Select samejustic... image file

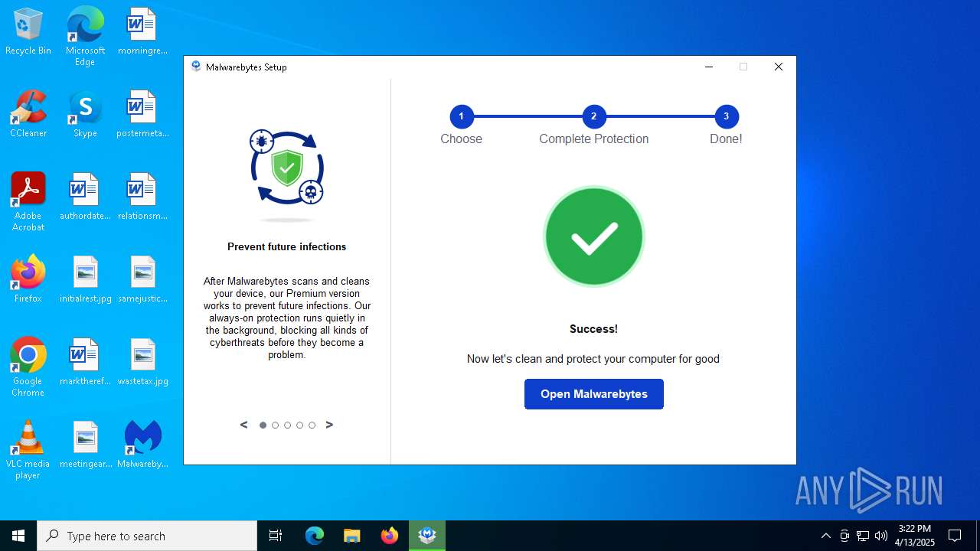[142, 280]
